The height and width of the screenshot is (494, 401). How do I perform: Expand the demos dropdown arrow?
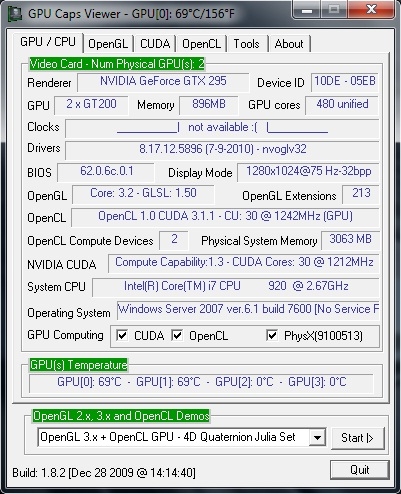317,437
